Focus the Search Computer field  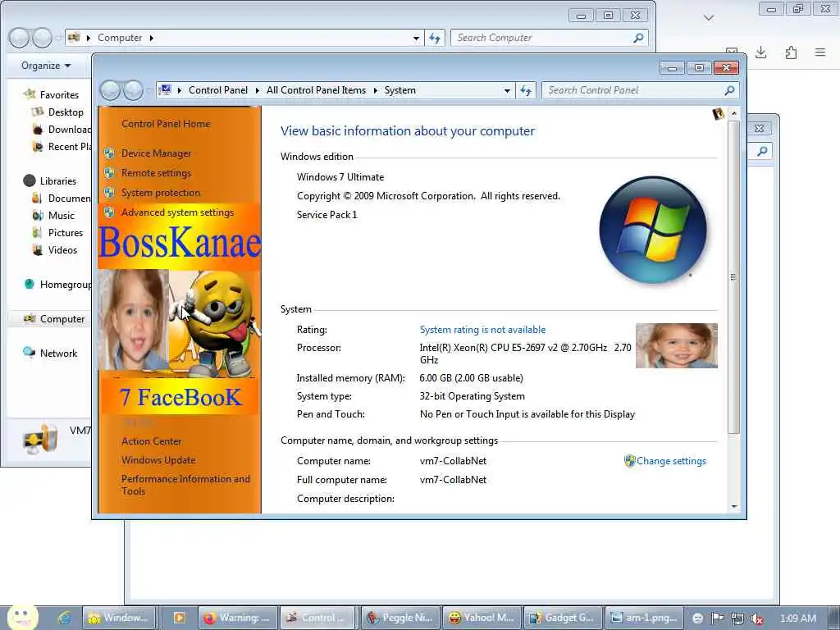pos(549,38)
